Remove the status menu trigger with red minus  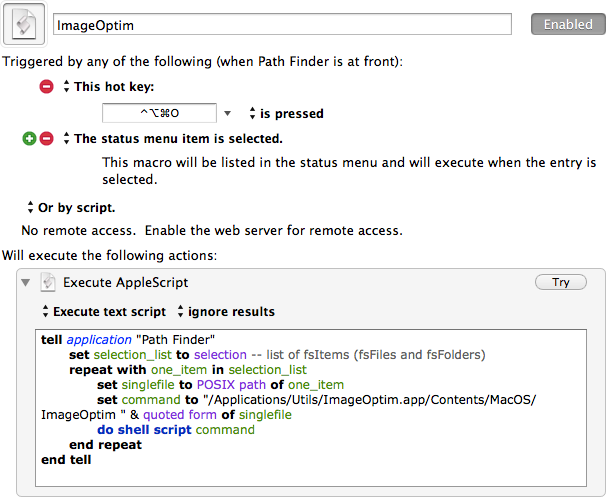[x=46, y=138]
